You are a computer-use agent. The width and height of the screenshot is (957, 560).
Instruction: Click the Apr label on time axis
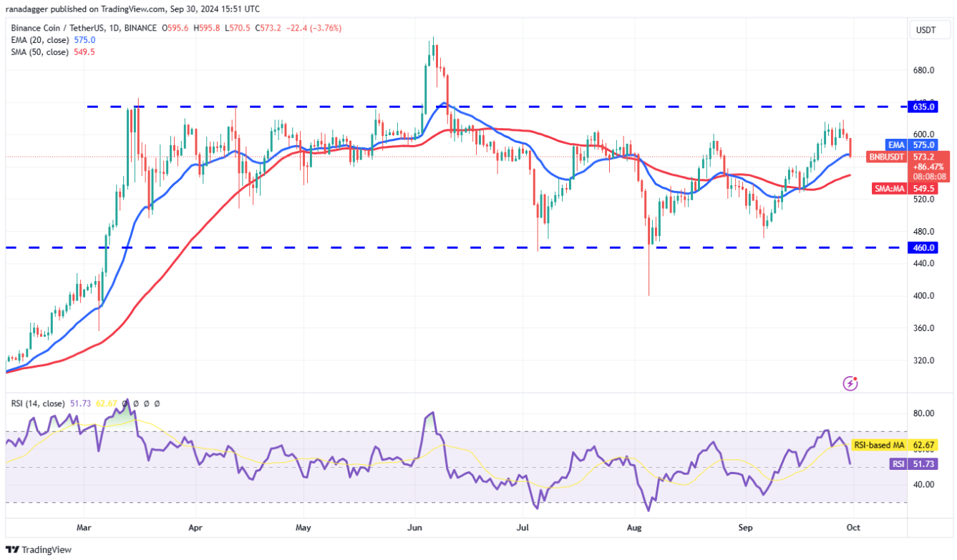pos(195,528)
